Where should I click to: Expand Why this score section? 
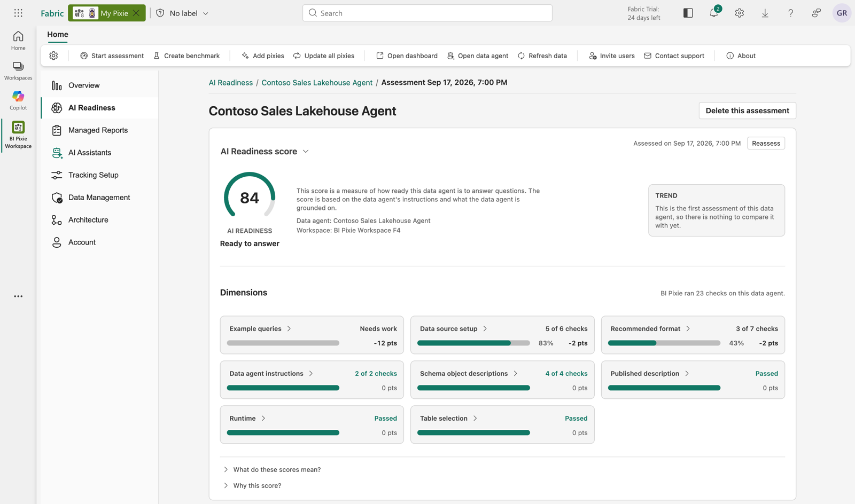point(252,486)
